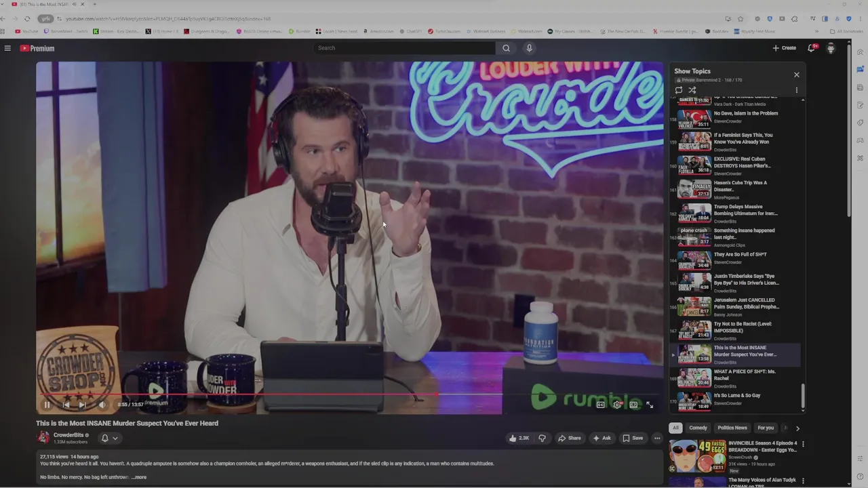Expand subscription notification bell dropdown
Viewport: 868px width, 488px height.
[109, 438]
